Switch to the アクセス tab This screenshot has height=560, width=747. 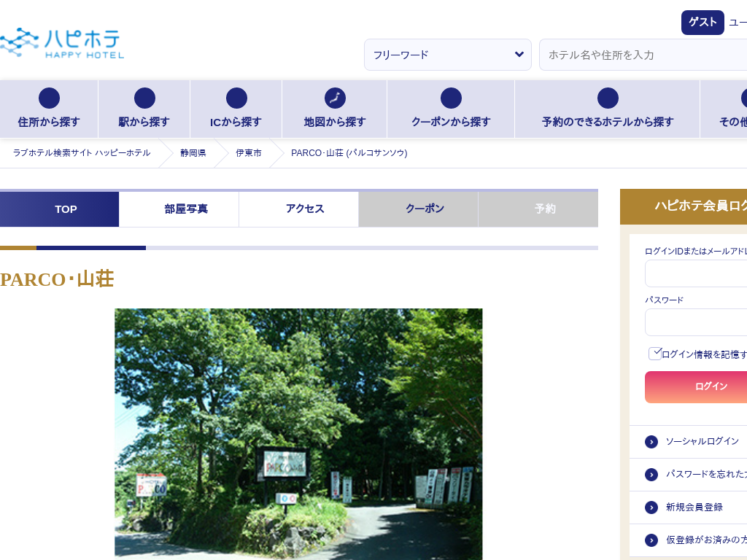298,209
